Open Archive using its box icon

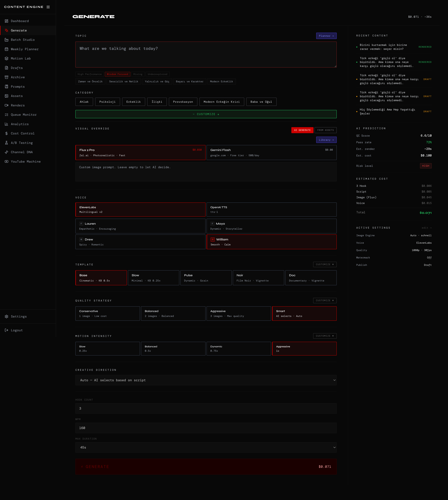click(x=7, y=77)
